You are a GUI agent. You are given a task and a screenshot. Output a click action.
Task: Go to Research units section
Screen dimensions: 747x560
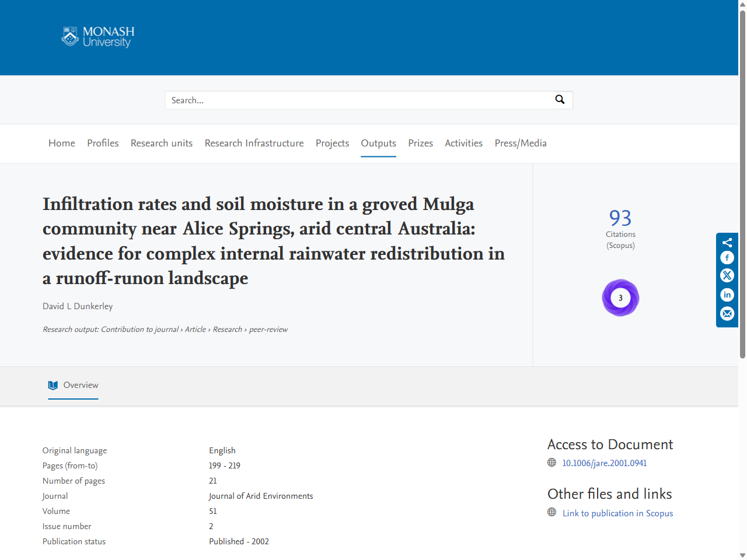click(x=162, y=143)
